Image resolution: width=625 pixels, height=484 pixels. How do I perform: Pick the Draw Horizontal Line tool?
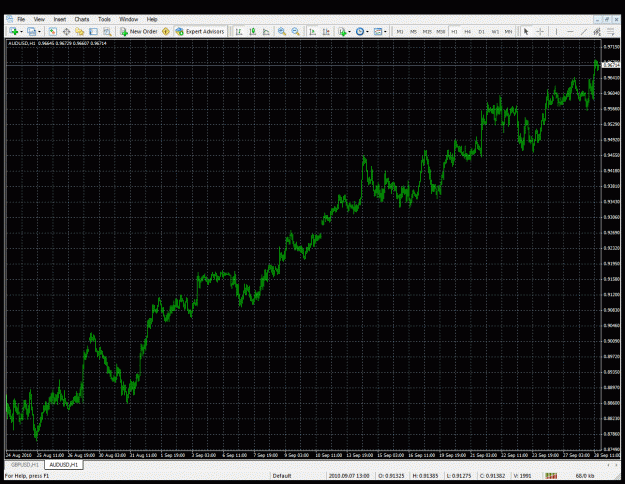tap(570, 31)
